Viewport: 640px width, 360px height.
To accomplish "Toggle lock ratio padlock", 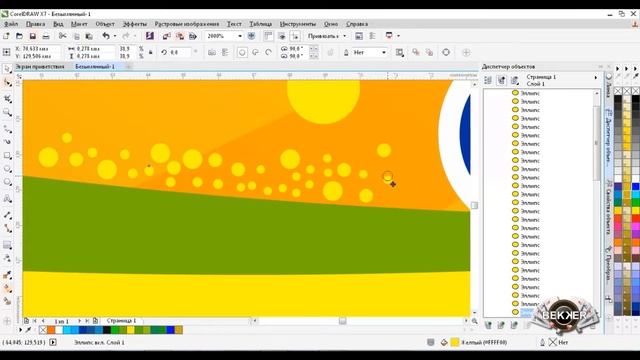I will click(x=151, y=52).
